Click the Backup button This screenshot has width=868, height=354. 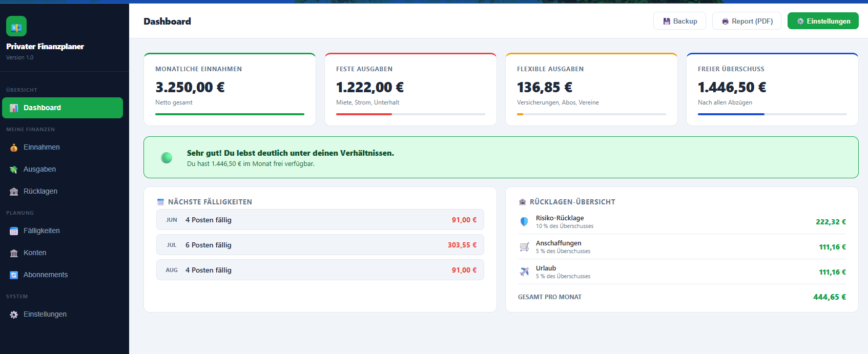679,21
